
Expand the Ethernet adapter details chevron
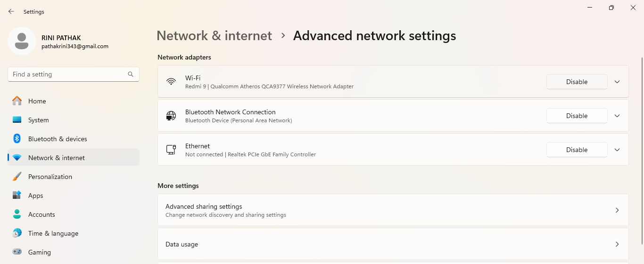point(617,150)
